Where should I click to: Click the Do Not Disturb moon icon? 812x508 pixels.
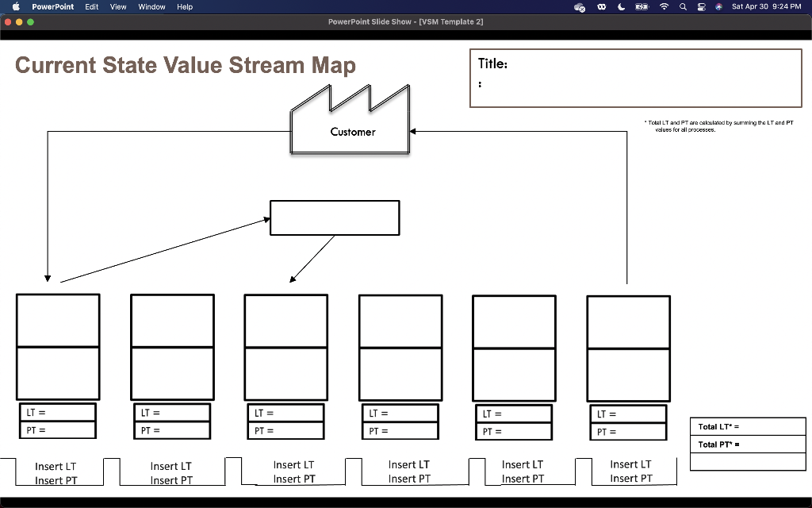(x=621, y=7)
